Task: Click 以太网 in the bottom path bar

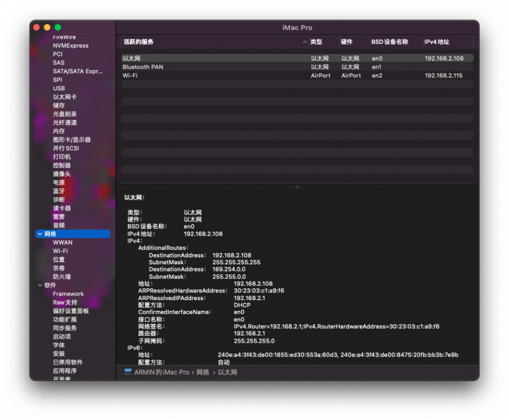Action: pyautogui.click(x=227, y=372)
